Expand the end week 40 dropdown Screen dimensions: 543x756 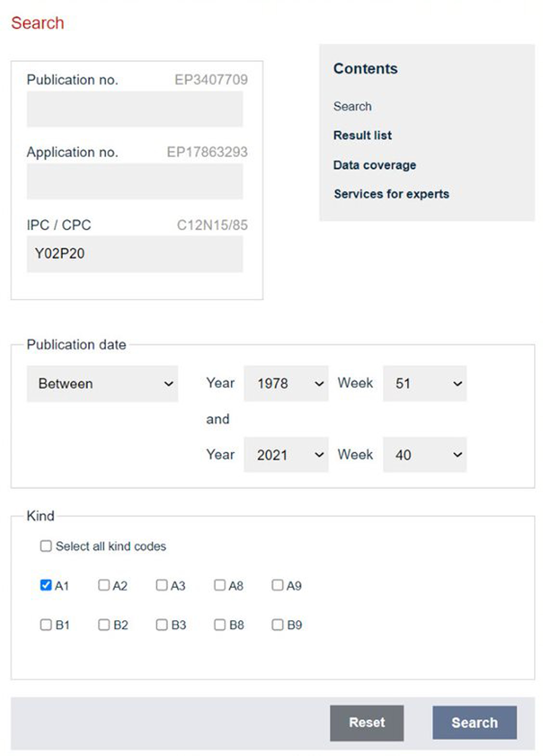pyautogui.click(x=425, y=455)
